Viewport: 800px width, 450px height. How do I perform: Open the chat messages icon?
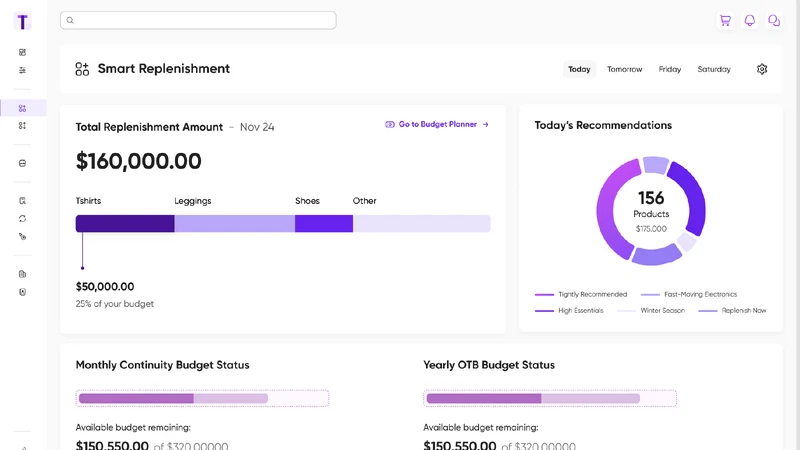point(774,20)
